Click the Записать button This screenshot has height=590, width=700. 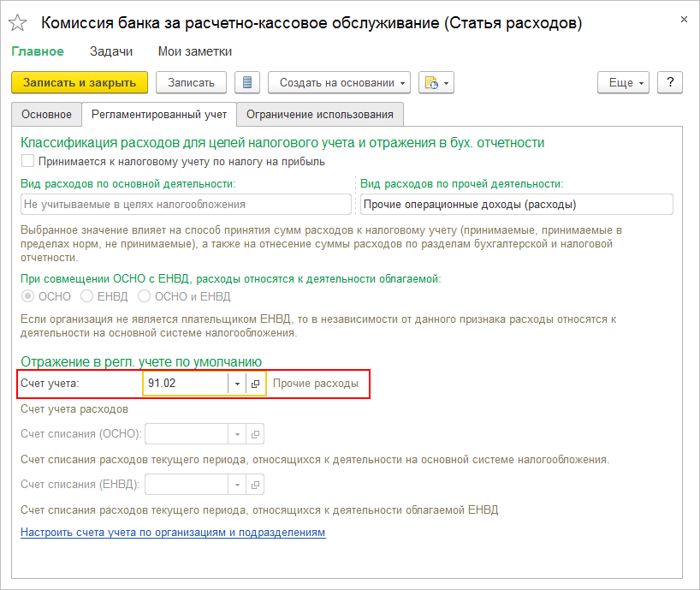pos(191,82)
